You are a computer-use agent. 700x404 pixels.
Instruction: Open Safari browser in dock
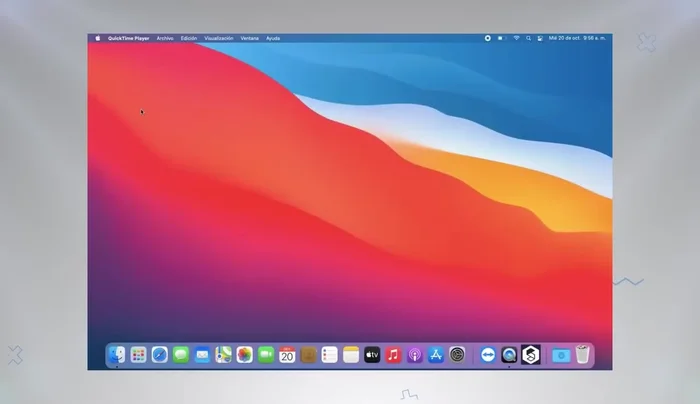[x=159, y=355]
